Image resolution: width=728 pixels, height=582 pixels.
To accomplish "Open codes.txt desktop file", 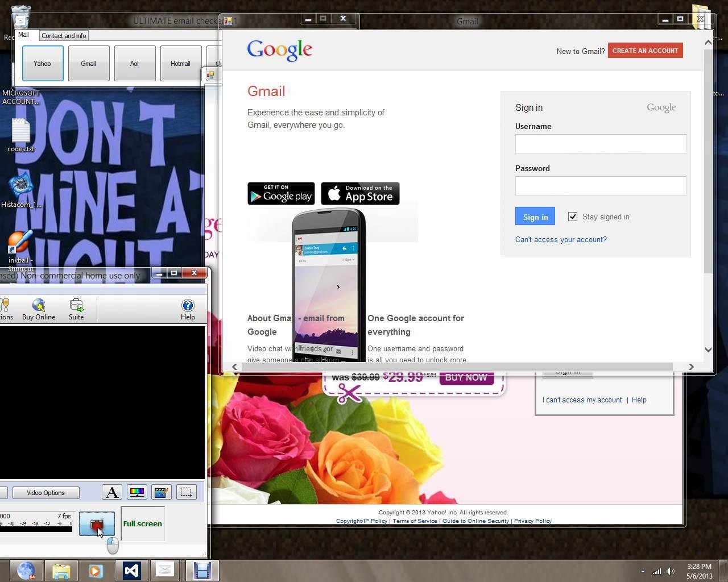I will coord(21,135).
